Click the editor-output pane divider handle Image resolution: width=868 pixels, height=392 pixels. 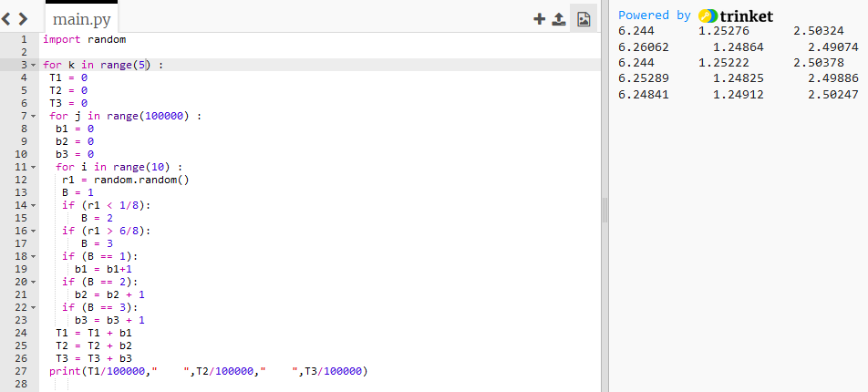point(604,211)
